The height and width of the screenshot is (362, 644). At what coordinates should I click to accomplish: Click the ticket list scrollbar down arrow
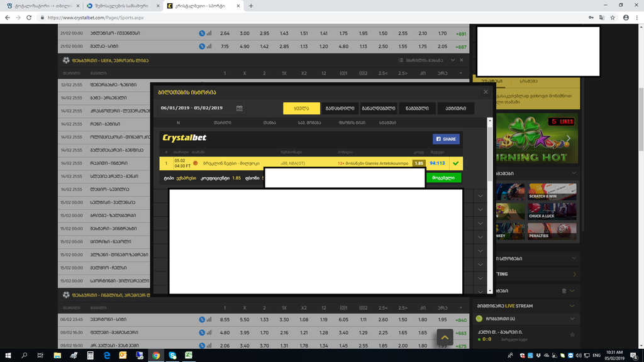[x=489, y=290]
